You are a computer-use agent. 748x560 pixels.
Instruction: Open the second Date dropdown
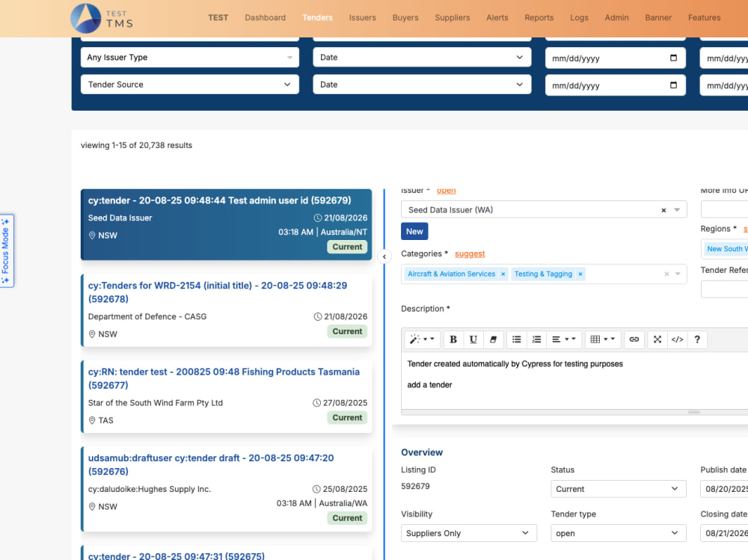click(422, 84)
